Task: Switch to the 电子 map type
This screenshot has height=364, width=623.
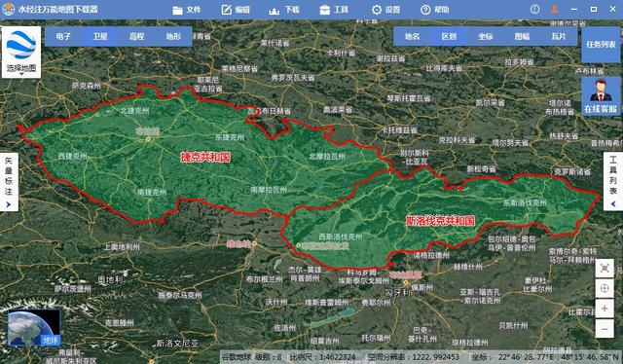Action: (x=63, y=36)
